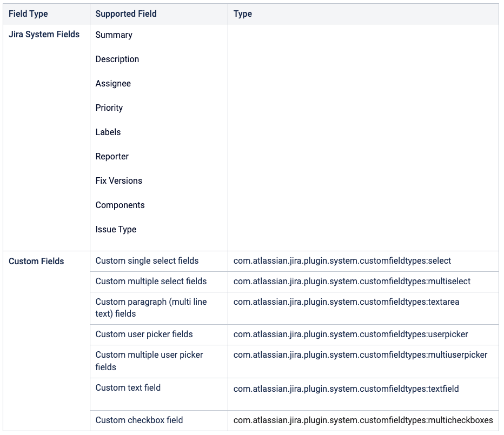Select the Fix Versions field entry
Viewport: 504px width, 435px height.
click(118, 181)
